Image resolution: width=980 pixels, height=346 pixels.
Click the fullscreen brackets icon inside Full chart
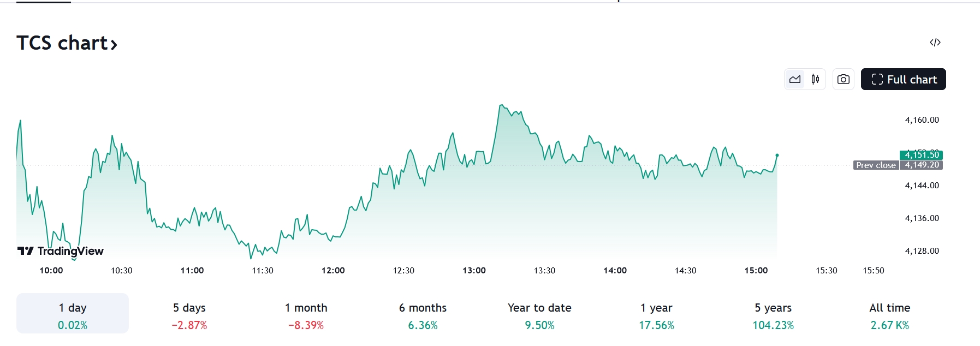[x=877, y=79]
